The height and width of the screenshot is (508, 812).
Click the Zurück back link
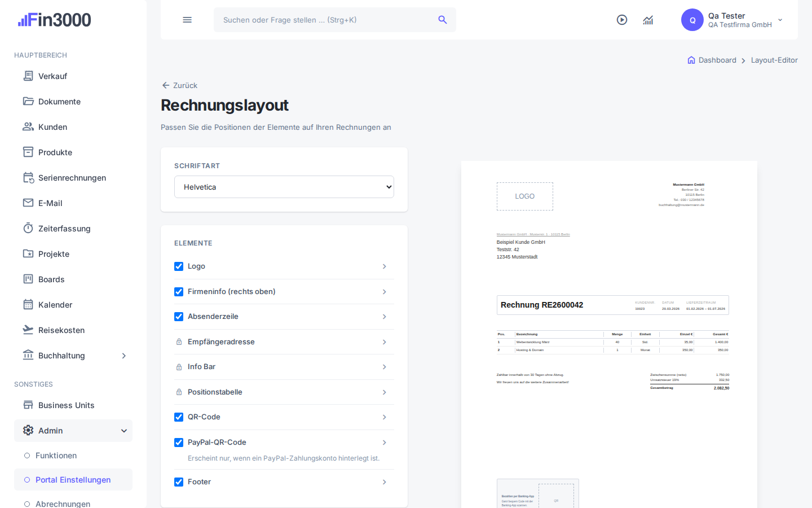pos(180,85)
